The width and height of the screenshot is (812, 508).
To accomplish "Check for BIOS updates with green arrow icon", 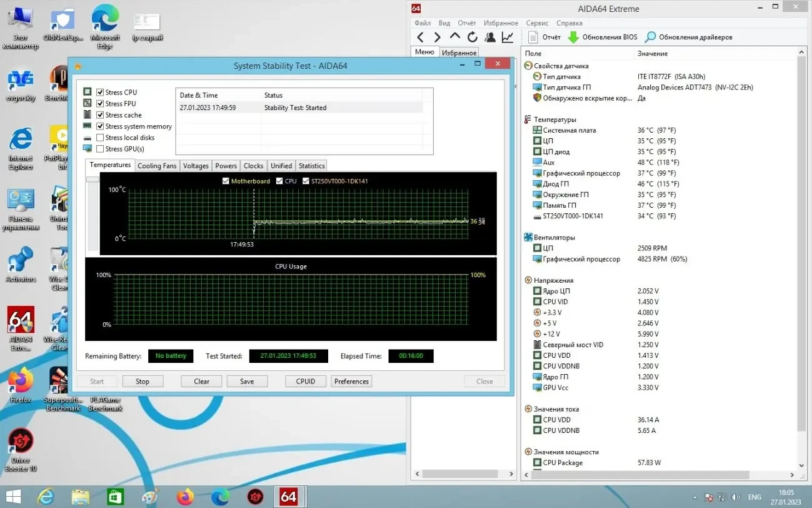I will pyautogui.click(x=573, y=36).
